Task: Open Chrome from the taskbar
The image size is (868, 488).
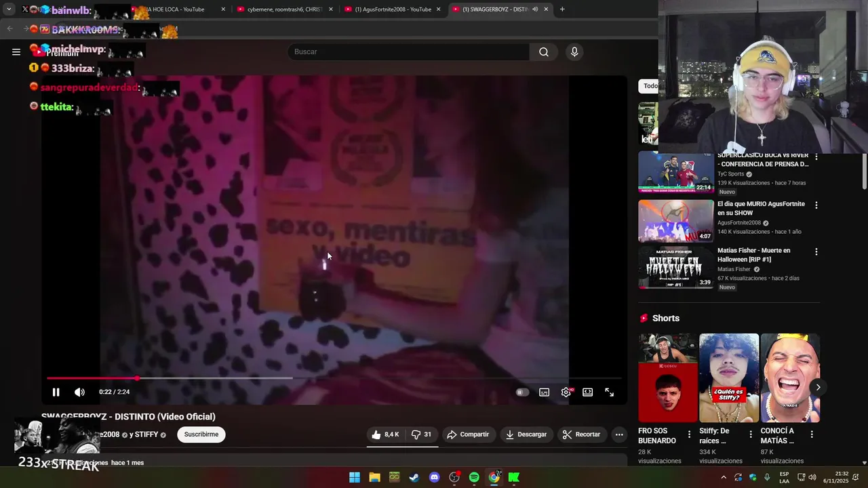Action: 494,477
